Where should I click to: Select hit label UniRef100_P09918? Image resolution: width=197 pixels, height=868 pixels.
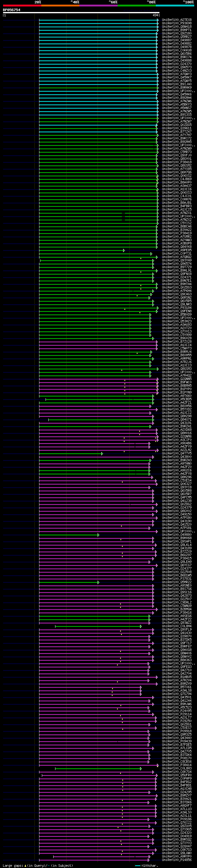176,731
